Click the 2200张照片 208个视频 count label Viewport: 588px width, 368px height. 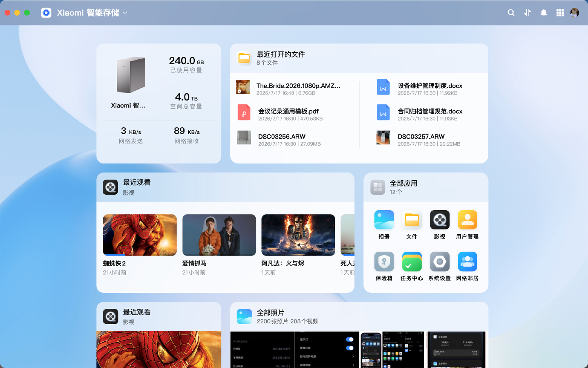pos(287,321)
